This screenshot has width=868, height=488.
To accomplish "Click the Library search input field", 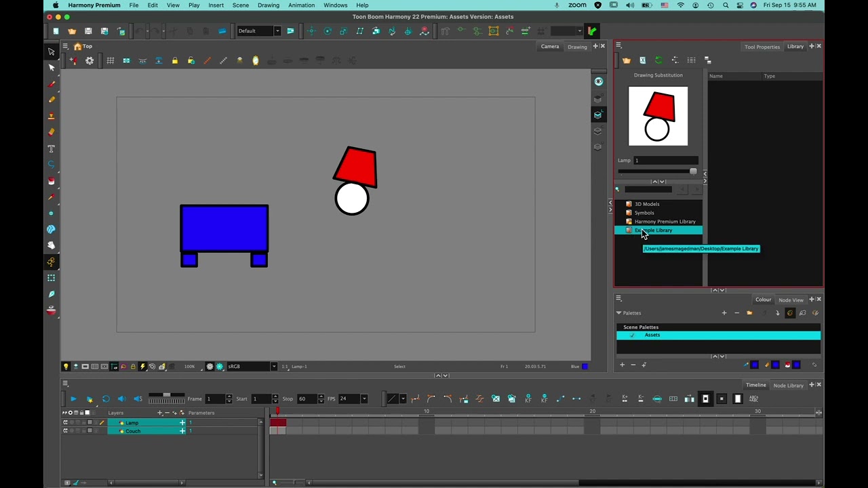I will click(648, 190).
